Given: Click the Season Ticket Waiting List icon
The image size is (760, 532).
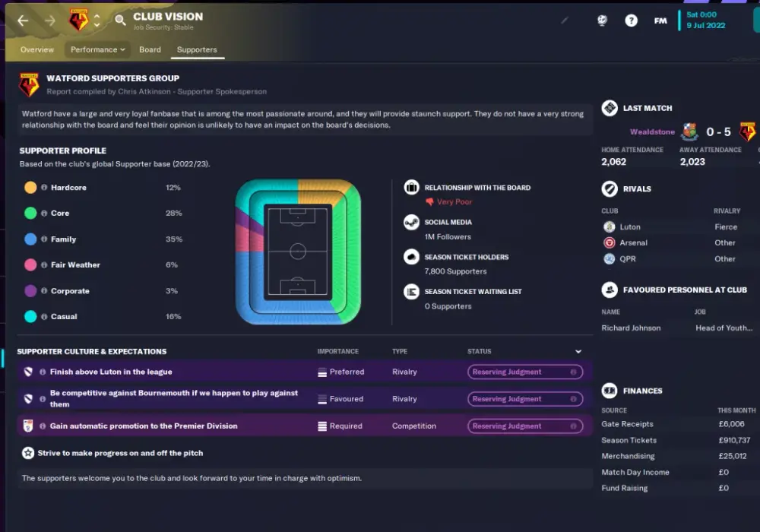Looking at the screenshot, I should point(411,292).
